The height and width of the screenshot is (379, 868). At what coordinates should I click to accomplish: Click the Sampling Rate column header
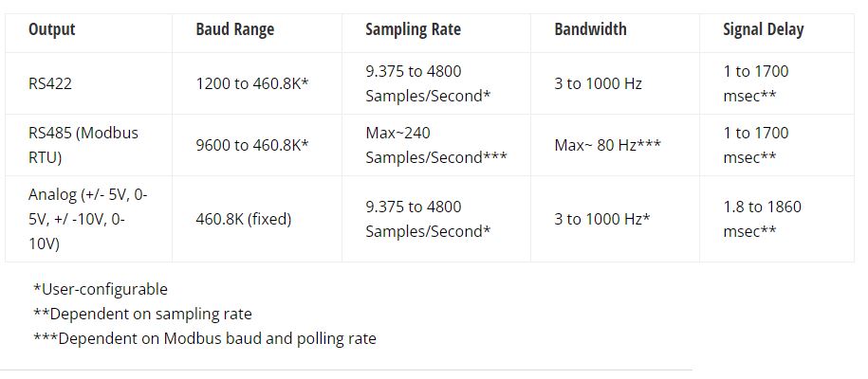[413, 29]
